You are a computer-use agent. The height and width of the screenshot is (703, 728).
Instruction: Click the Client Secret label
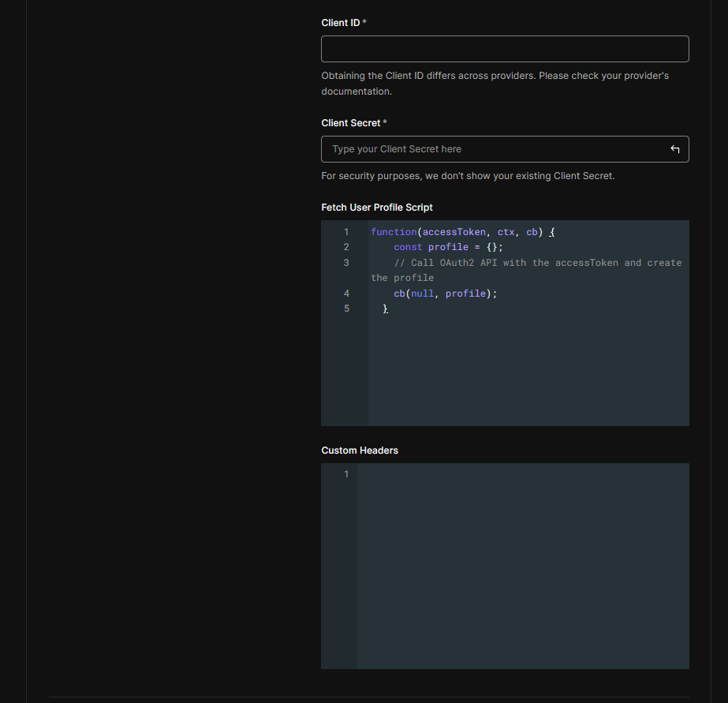pyautogui.click(x=351, y=123)
